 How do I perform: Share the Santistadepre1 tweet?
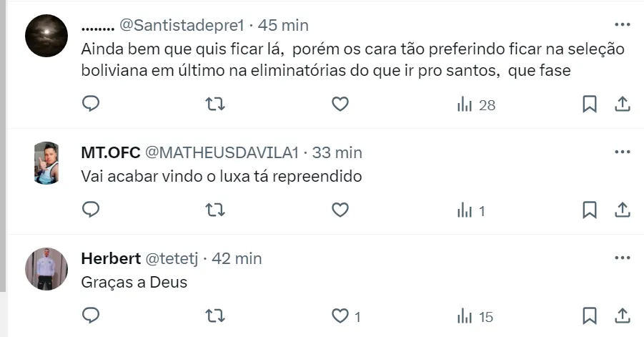[x=622, y=104]
